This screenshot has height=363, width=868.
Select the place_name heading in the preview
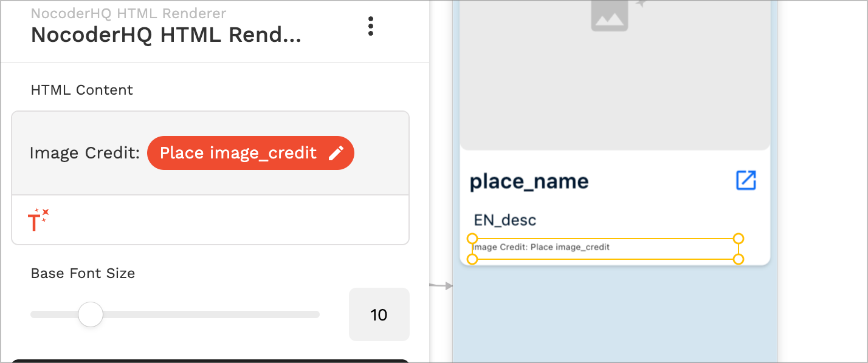529,181
